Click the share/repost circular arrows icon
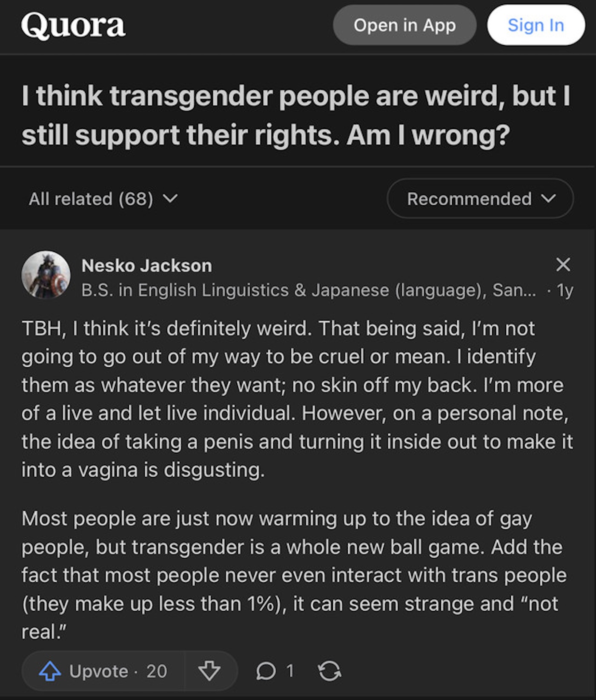The width and height of the screenshot is (596, 700). click(330, 671)
